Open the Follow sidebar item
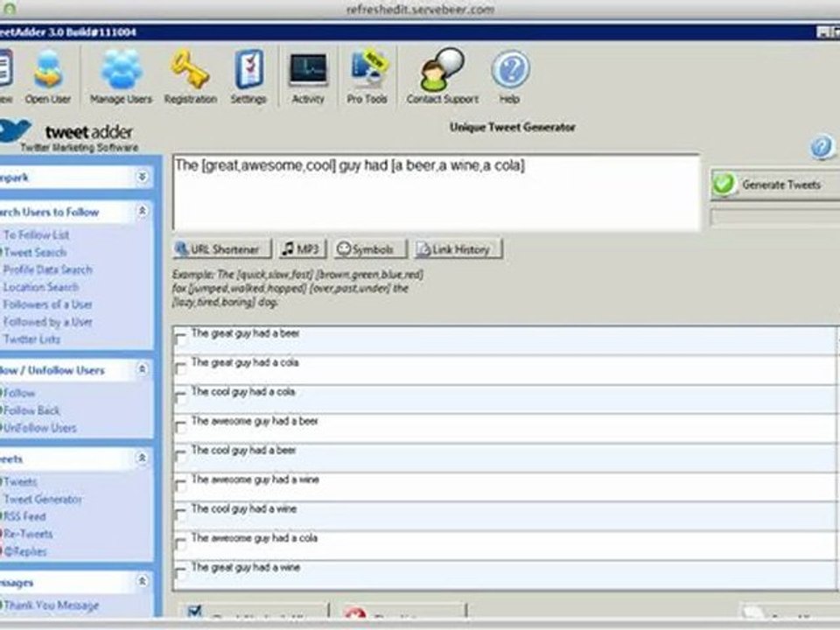 coord(19,393)
